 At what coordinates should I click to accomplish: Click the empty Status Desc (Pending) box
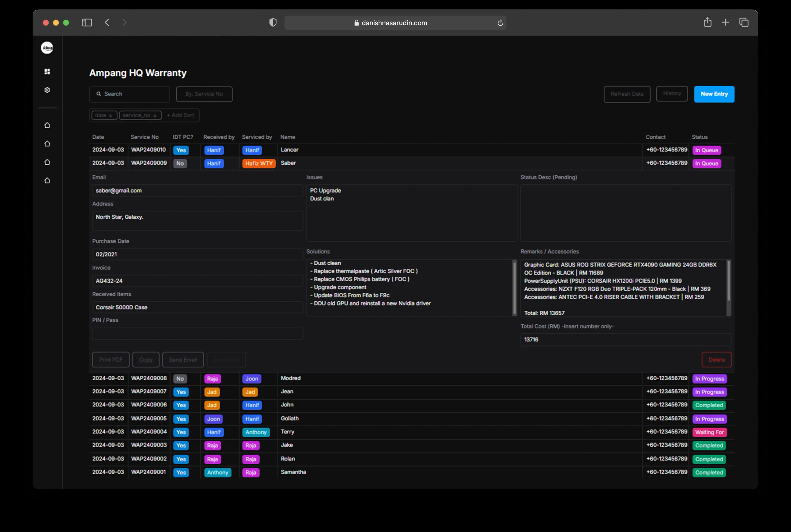point(626,213)
